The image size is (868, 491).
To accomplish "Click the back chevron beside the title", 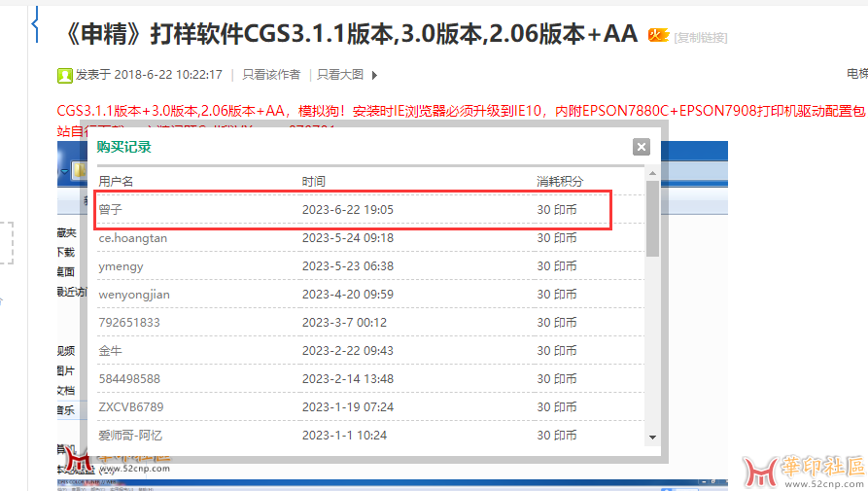I will [x=35, y=24].
